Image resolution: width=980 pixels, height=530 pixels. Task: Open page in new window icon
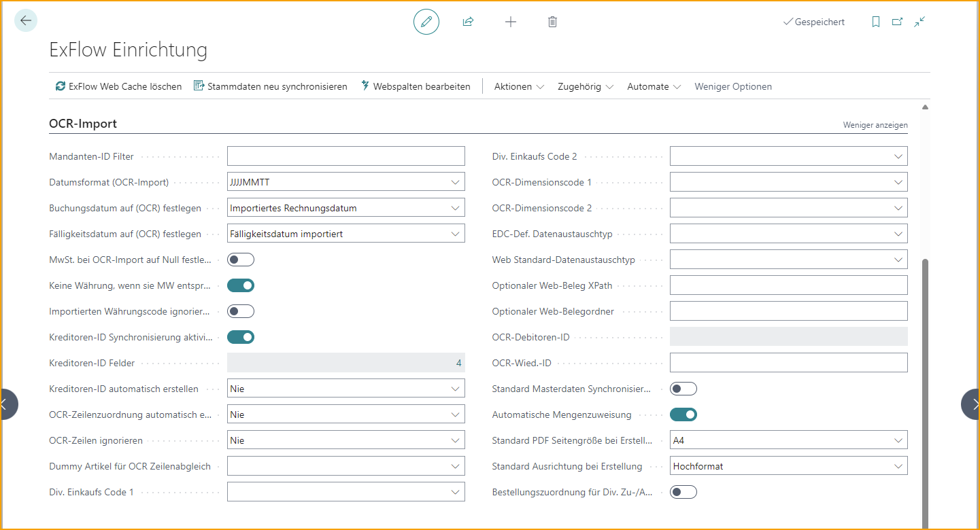click(898, 22)
